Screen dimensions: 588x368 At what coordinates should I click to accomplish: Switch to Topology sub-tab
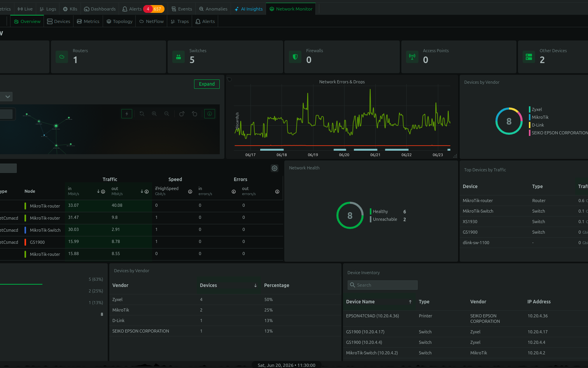pyautogui.click(x=120, y=21)
